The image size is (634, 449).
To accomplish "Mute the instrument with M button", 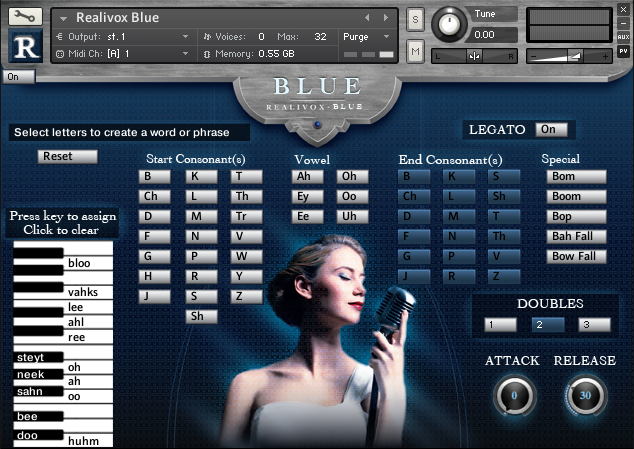I will tap(415, 51).
